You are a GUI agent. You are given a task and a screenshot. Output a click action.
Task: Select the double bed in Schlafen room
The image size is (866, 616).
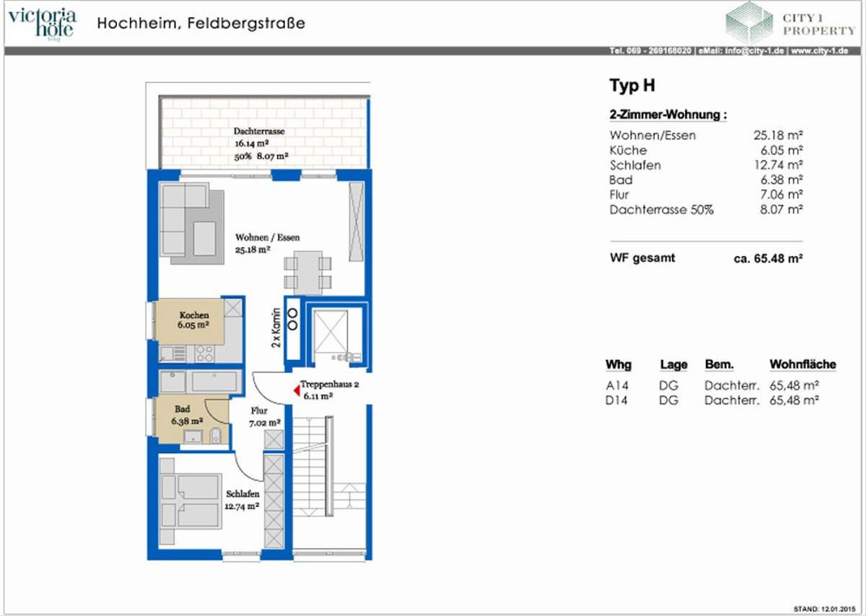(190, 500)
